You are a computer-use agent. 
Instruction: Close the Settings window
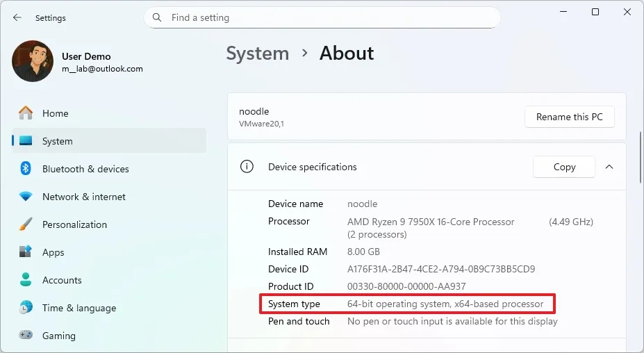[x=627, y=12]
